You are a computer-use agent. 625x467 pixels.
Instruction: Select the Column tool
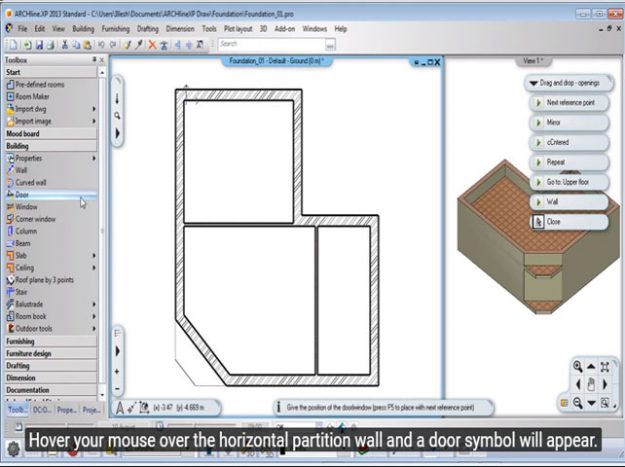[x=25, y=230]
